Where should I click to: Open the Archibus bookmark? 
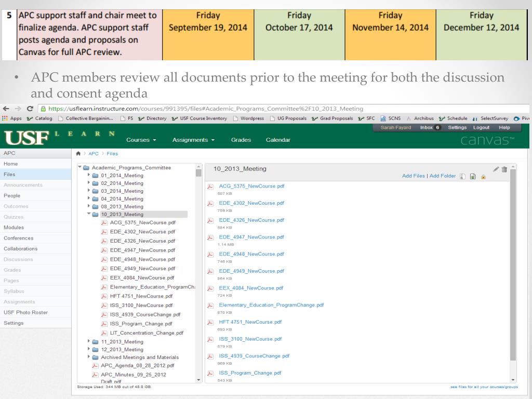420,118
